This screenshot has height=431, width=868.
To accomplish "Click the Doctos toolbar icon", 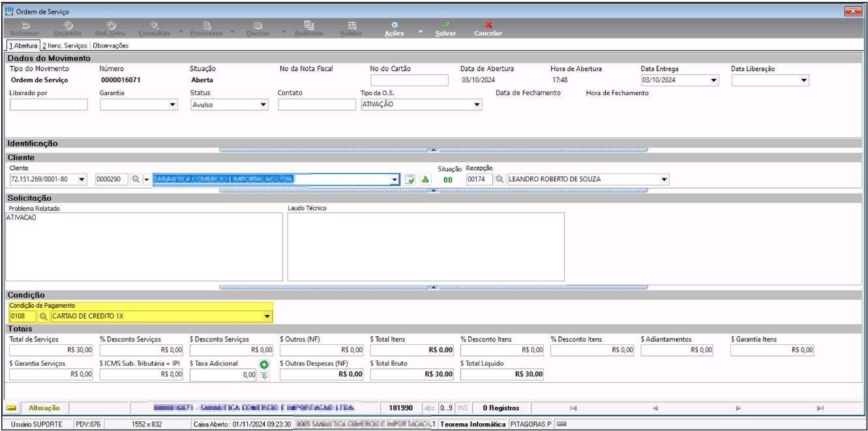I will pos(258,25).
